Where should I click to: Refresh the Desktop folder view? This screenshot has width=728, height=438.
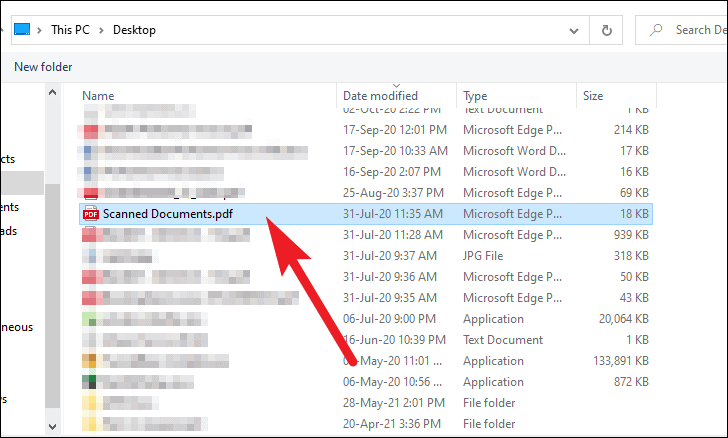coord(606,30)
